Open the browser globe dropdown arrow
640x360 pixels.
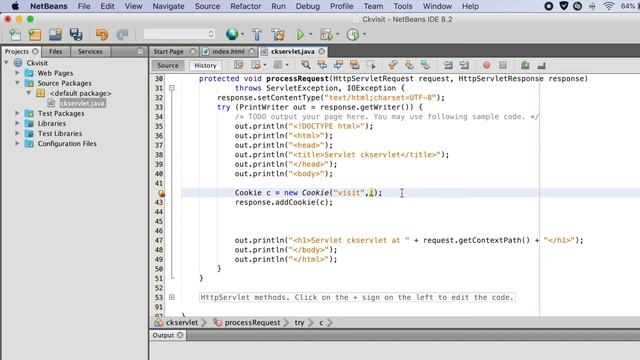242,35
